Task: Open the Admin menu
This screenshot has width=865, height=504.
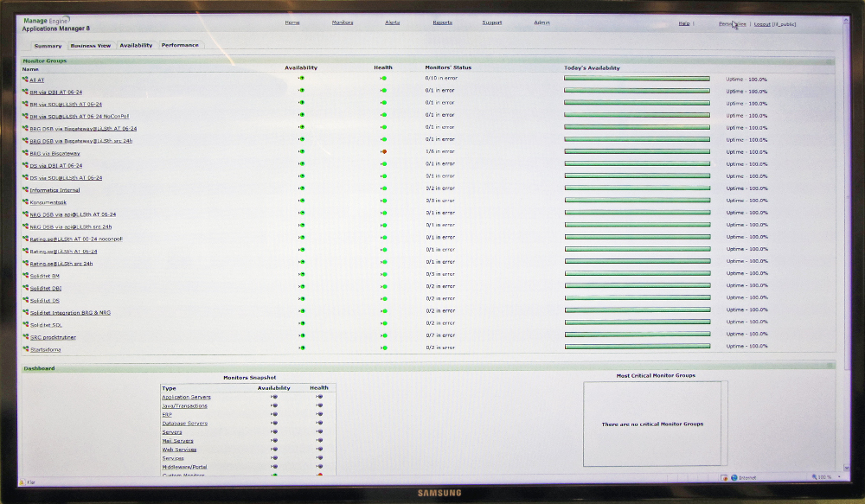Action: pyautogui.click(x=541, y=22)
